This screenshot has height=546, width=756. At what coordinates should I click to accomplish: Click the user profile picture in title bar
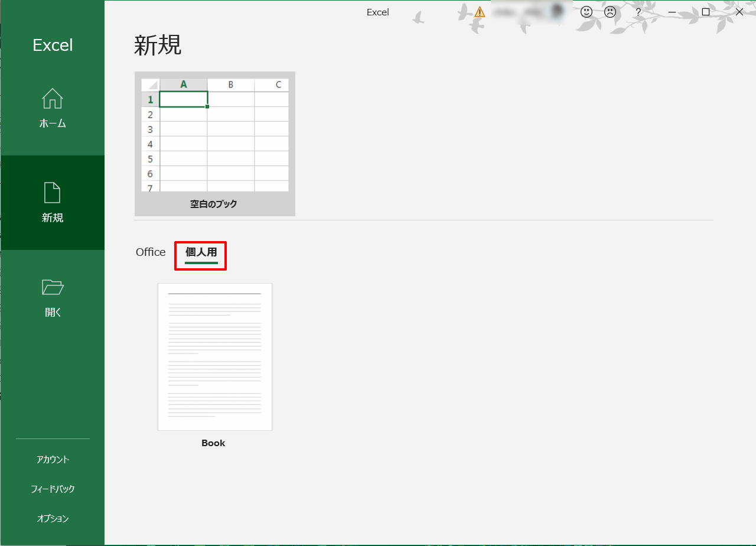tap(557, 12)
